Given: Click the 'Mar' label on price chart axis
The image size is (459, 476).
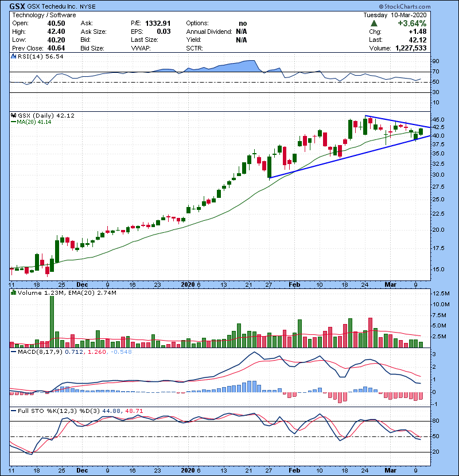Looking at the screenshot, I should point(390,285).
